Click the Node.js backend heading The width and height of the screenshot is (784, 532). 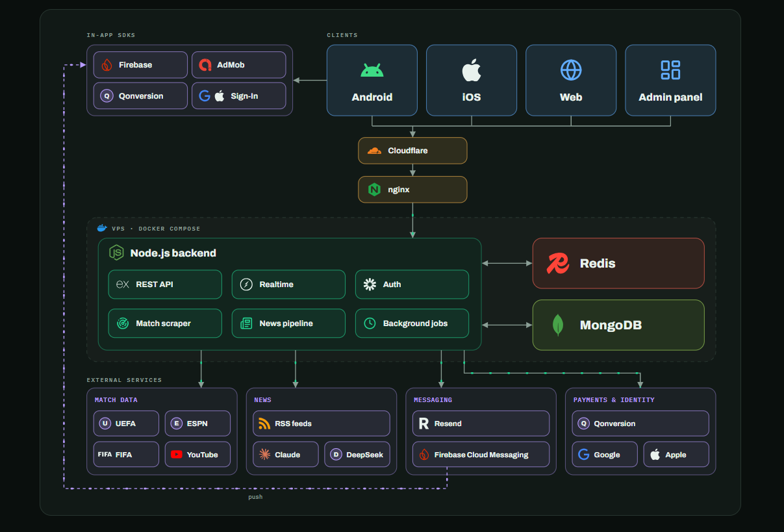[x=173, y=253]
